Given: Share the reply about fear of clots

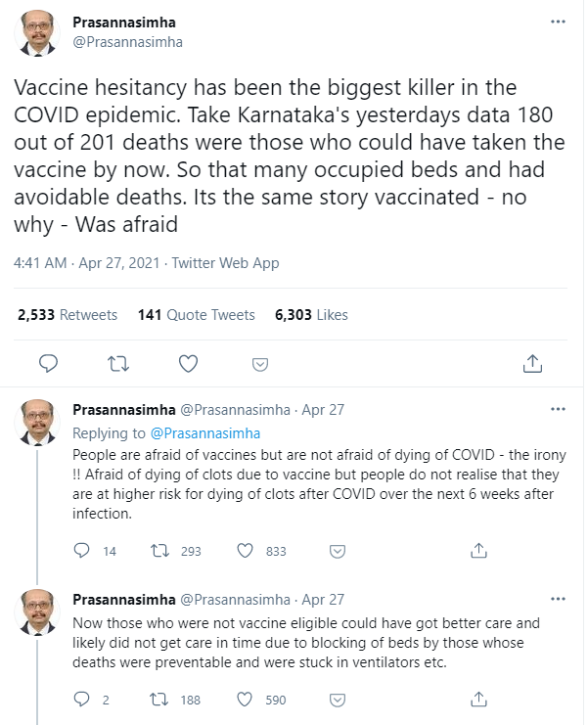Looking at the screenshot, I should (479, 551).
